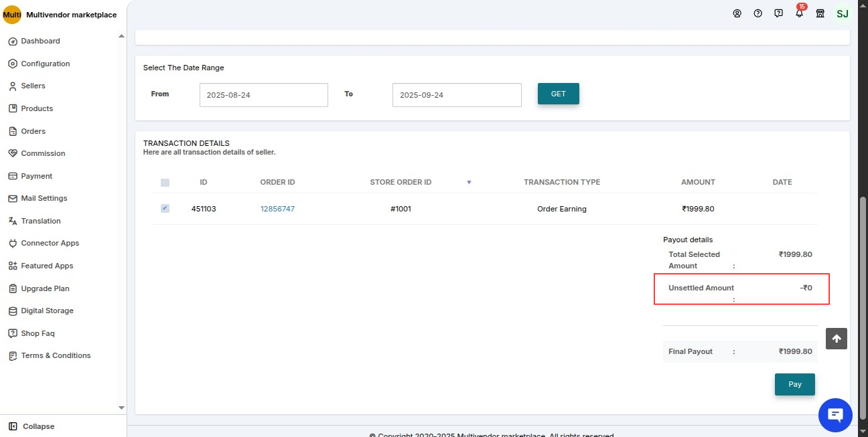This screenshot has height=437, width=868.
Task: Open the Payment section in sidebar
Action: (36, 176)
